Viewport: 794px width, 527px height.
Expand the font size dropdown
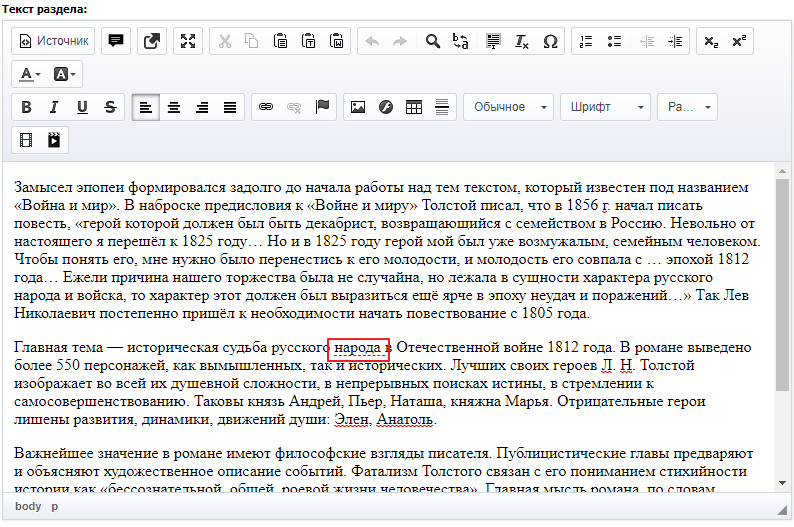click(688, 107)
